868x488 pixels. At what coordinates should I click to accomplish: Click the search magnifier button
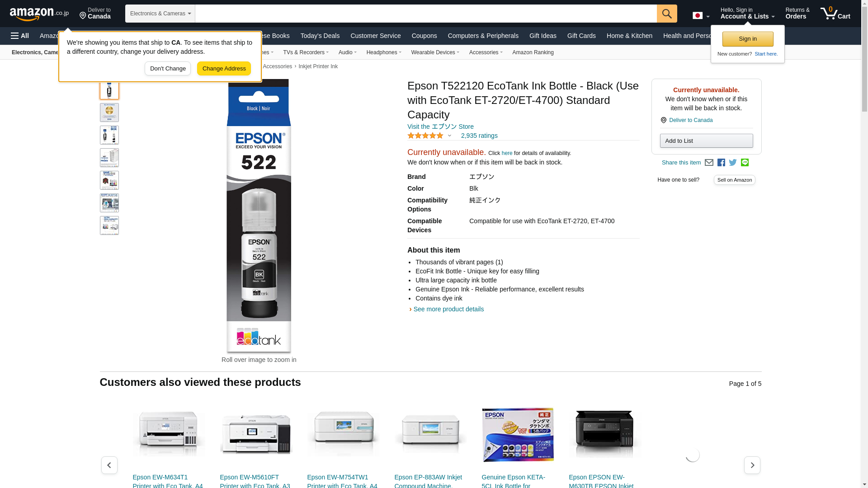(x=667, y=14)
